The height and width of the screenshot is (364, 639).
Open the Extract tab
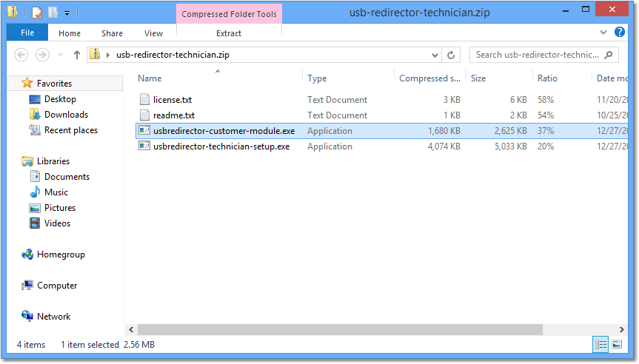pyautogui.click(x=229, y=33)
